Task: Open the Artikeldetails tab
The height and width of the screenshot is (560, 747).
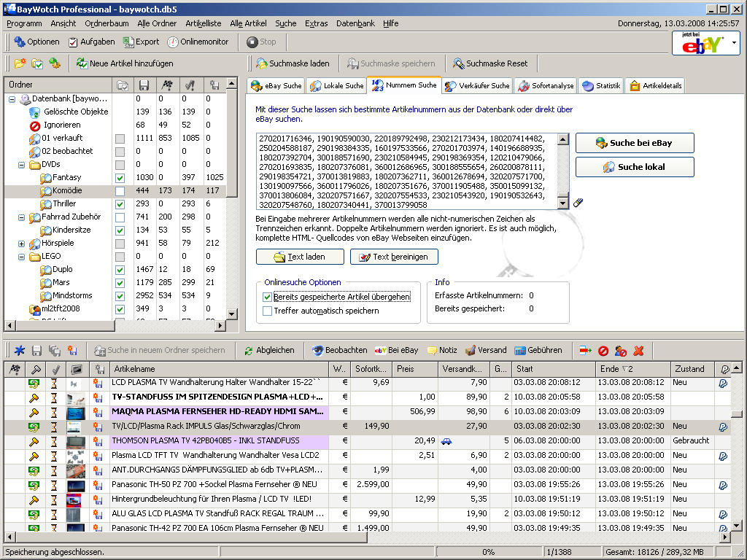Action: pyautogui.click(x=655, y=86)
